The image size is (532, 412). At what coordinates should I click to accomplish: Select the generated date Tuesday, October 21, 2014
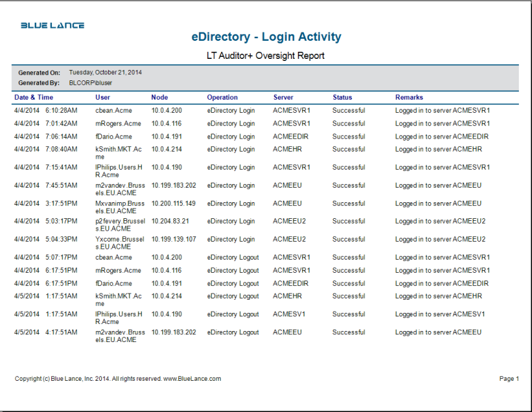tap(105, 72)
